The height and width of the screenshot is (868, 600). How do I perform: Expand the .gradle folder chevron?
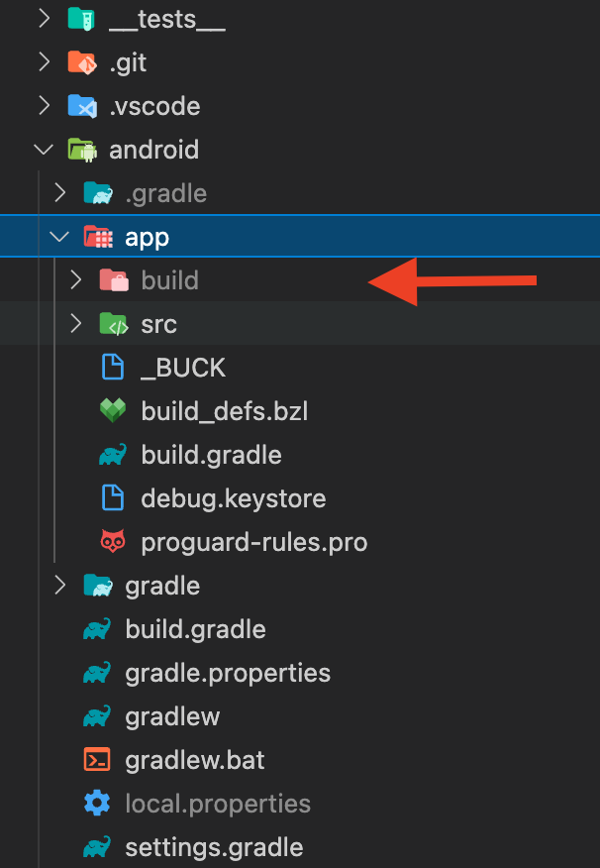(59, 193)
